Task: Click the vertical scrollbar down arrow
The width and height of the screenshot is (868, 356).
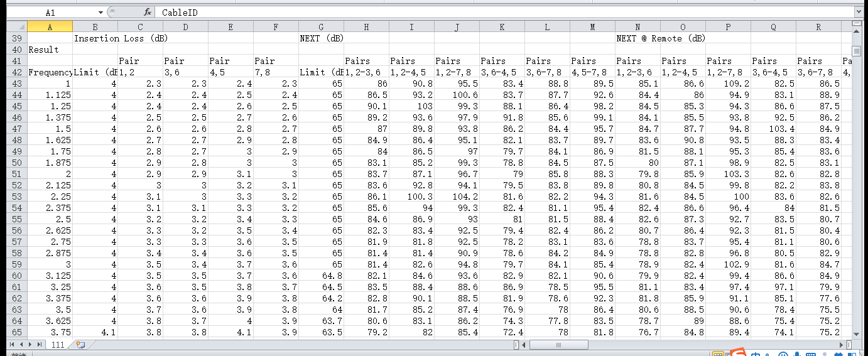Action: tap(856, 332)
